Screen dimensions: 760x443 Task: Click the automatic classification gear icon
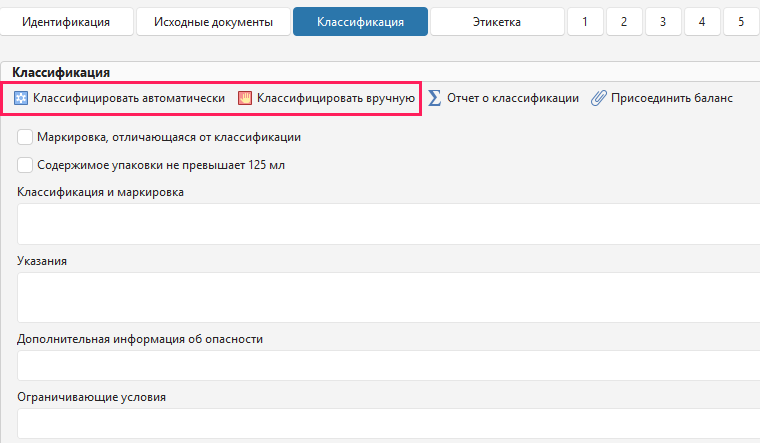pos(21,98)
